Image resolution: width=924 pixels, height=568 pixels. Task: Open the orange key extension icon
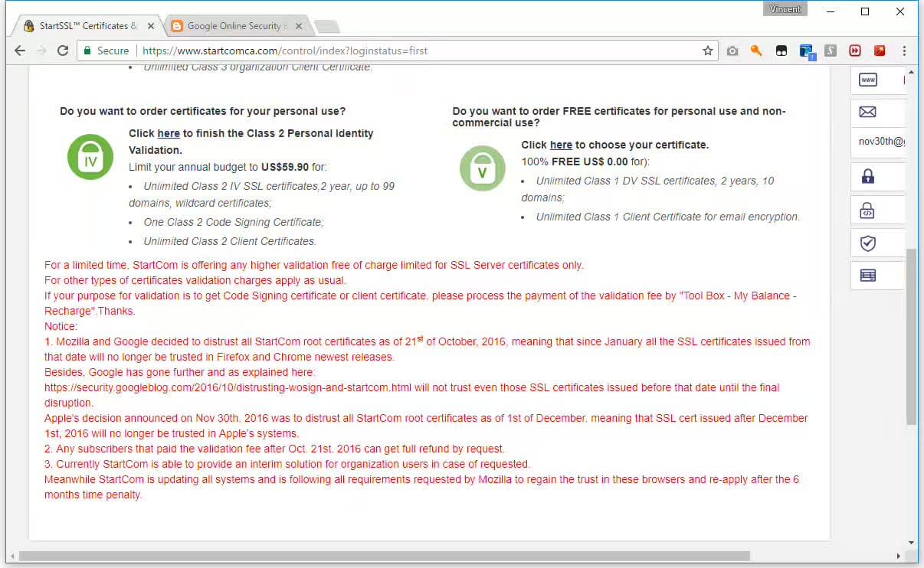(756, 51)
